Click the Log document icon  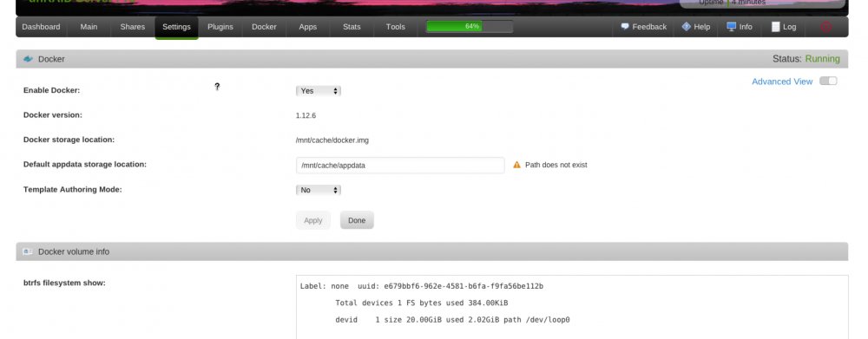(x=775, y=27)
